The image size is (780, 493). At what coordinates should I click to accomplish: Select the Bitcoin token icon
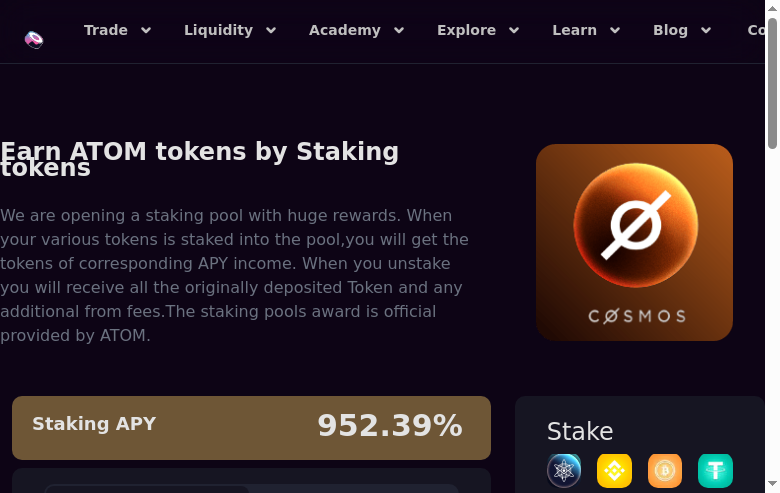[x=665, y=470]
